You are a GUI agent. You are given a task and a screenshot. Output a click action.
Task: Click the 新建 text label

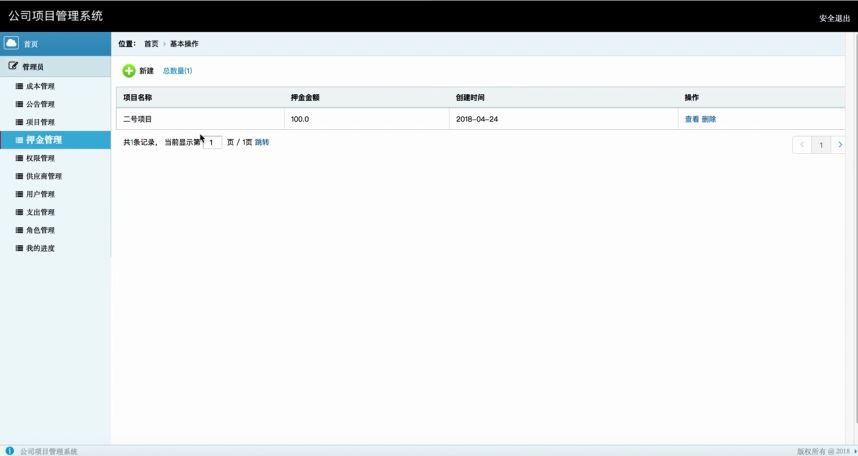(x=146, y=71)
